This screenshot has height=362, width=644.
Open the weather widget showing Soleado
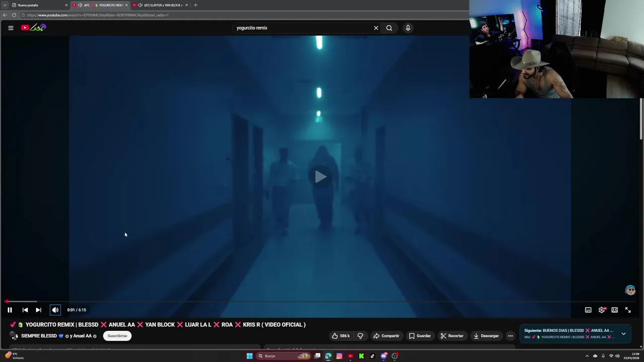point(14,356)
